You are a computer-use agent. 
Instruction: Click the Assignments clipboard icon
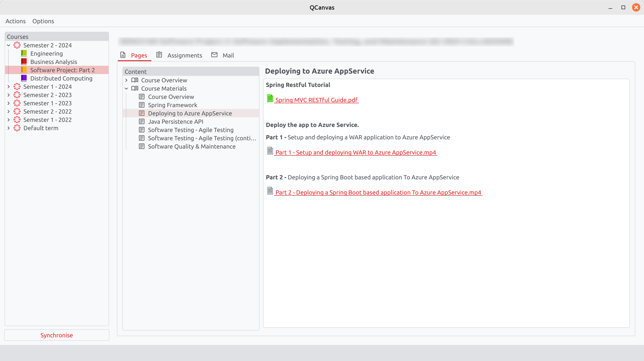pos(159,55)
